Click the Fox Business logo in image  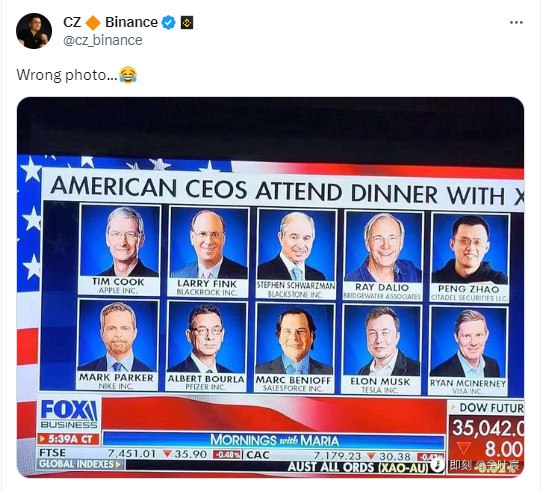pyautogui.click(x=69, y=414)
